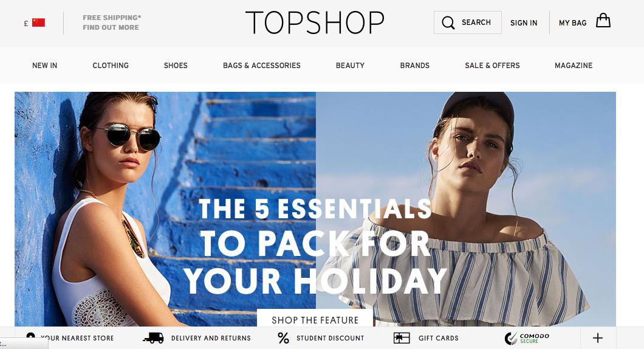Open the pound currency selector
This screenshot has height=349, width=644.
[x=26, y=24]
